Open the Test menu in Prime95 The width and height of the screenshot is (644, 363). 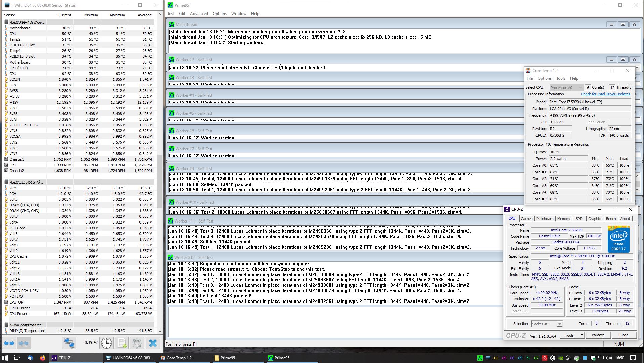pyautogui.click(x=171, y=14)
